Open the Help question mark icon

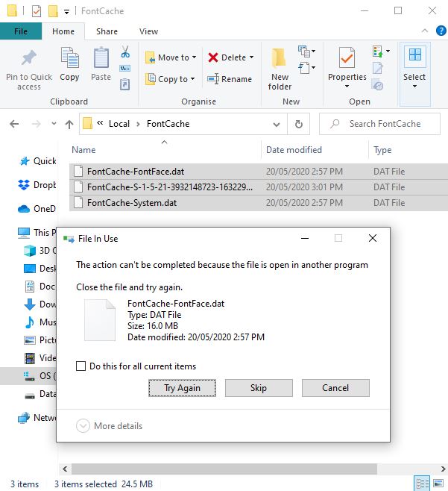(x=441, y=31)
